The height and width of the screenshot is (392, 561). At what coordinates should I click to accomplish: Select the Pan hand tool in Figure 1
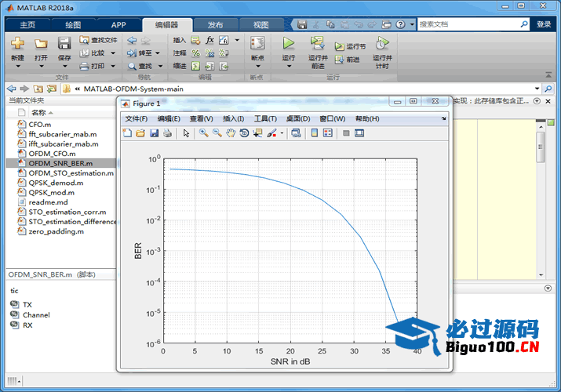click(x=231, y=133)
